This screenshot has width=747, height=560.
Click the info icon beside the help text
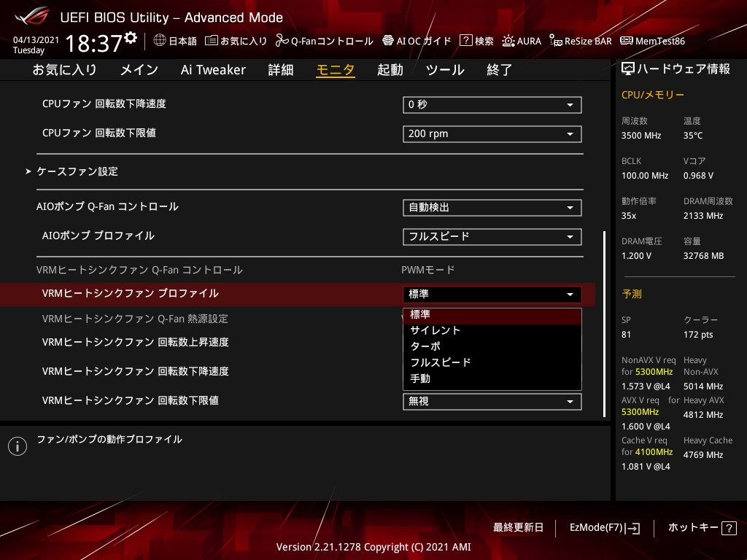coord(18,446)
